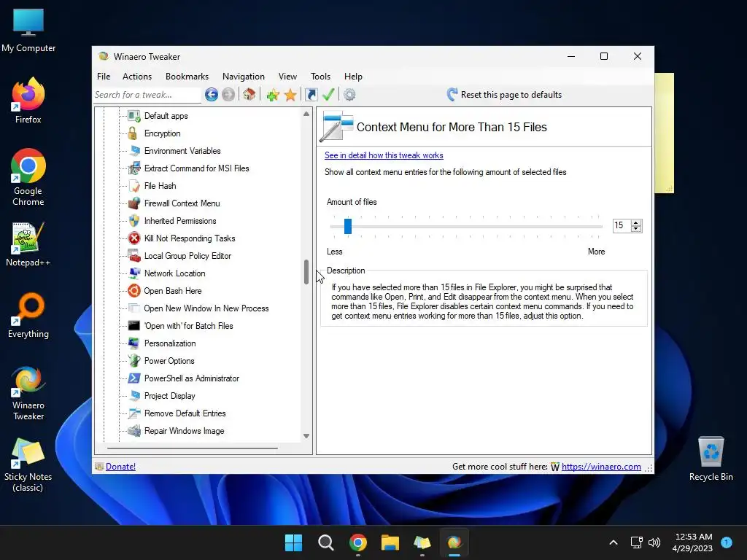The image size is (747, 560).
Task: Click the Firewall Context Menu icon
Action: 134,203
